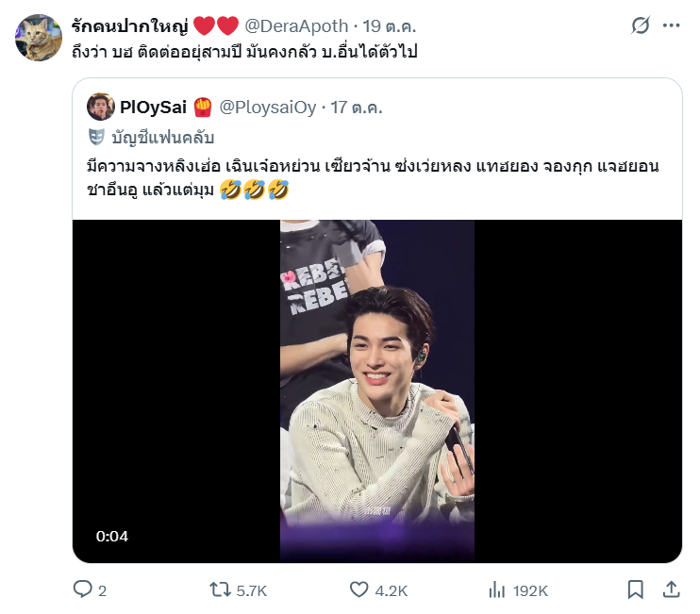Click the Grok slashed-circle icon
Screen dimensions: 700x614
tap(641, 25)
